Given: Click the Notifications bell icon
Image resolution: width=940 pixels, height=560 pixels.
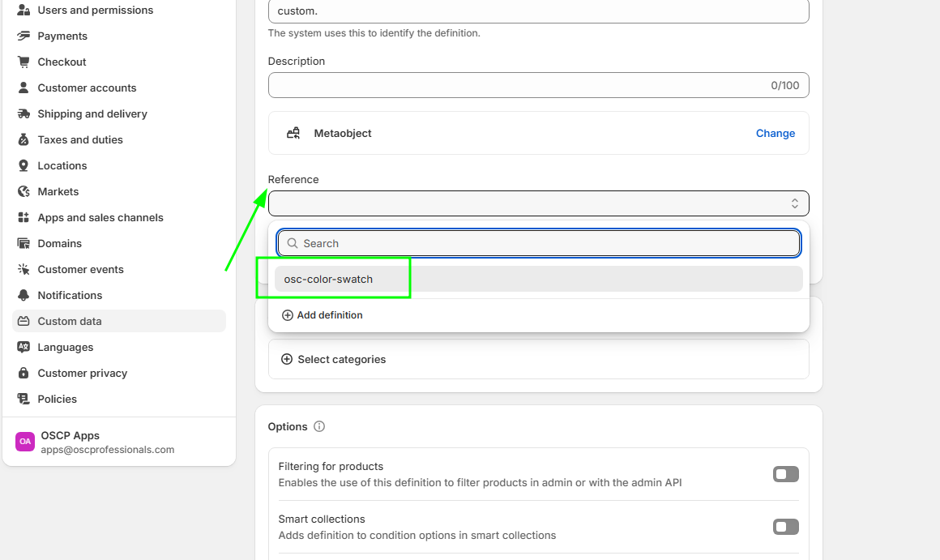Looking at the screenshot, I should click(x=23, y=295).
